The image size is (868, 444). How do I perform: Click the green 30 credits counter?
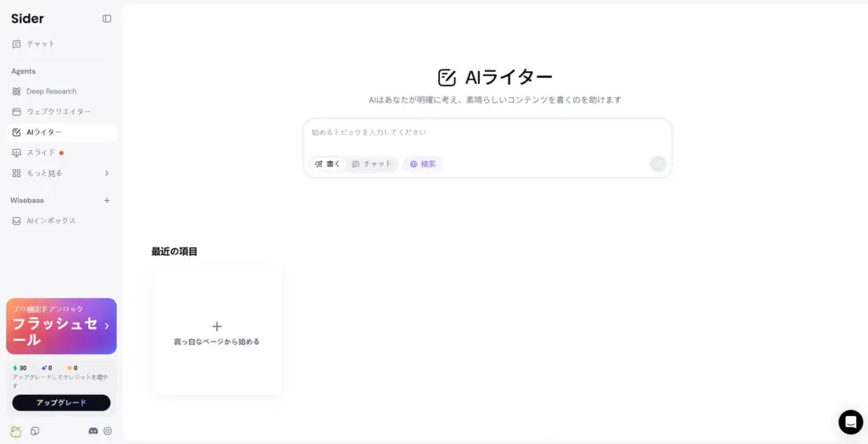[19, 368]
